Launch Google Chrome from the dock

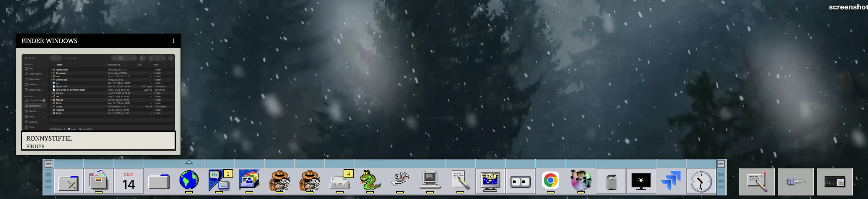coord(551,180)
